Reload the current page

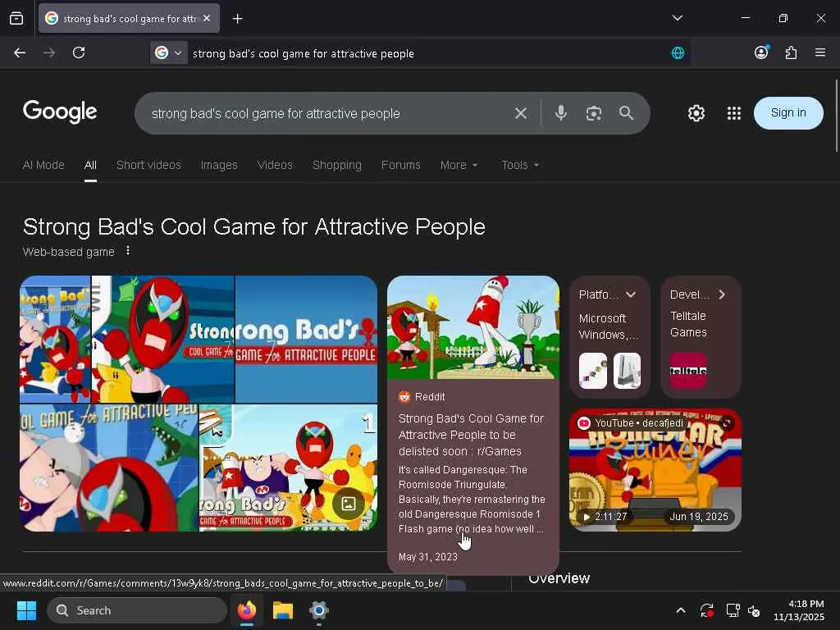(x=79, y=52)
